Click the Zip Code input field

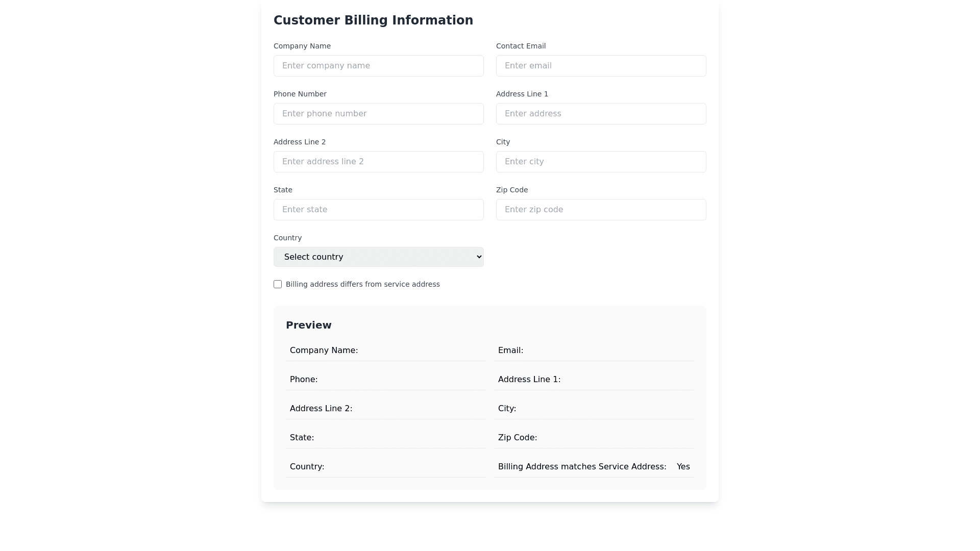pyautogui.click(x=601, y=210)
